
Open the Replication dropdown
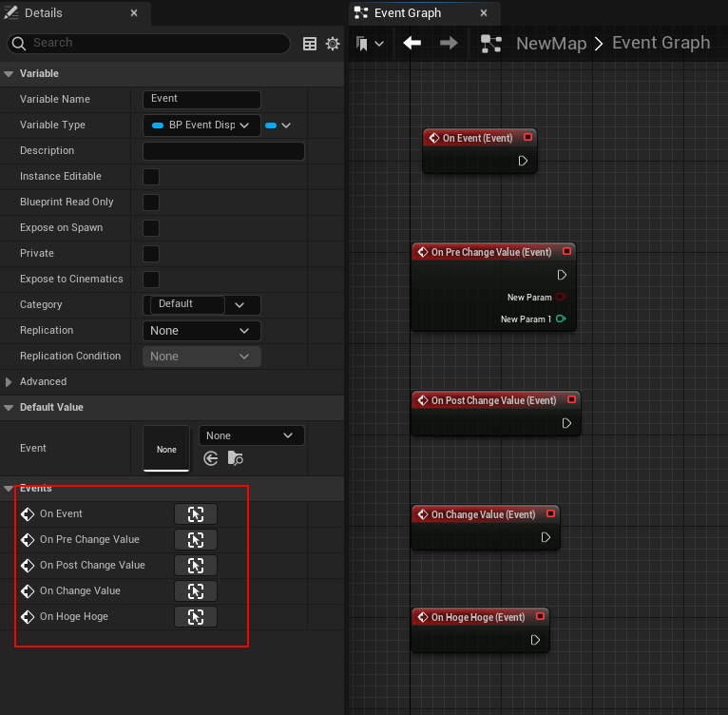201,331
